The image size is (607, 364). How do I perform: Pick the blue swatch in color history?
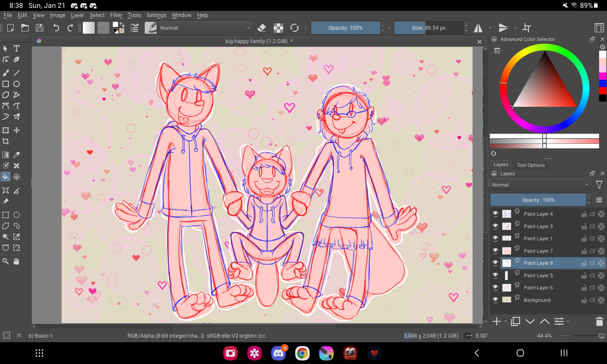pos(602,83)
